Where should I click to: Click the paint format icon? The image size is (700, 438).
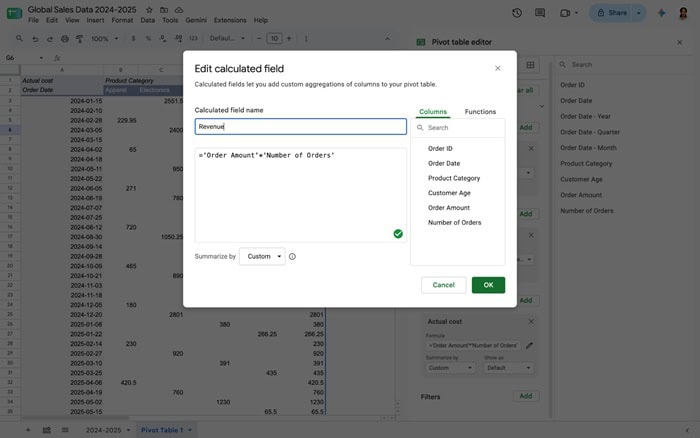(79, 39)
